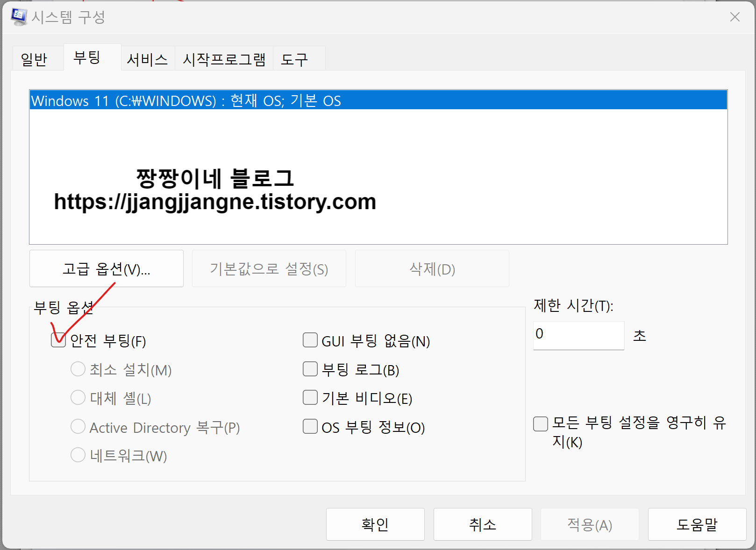Close the 시스템 구성 window
756x550 pixels.
pyautogui.click(x=735, y=17)
